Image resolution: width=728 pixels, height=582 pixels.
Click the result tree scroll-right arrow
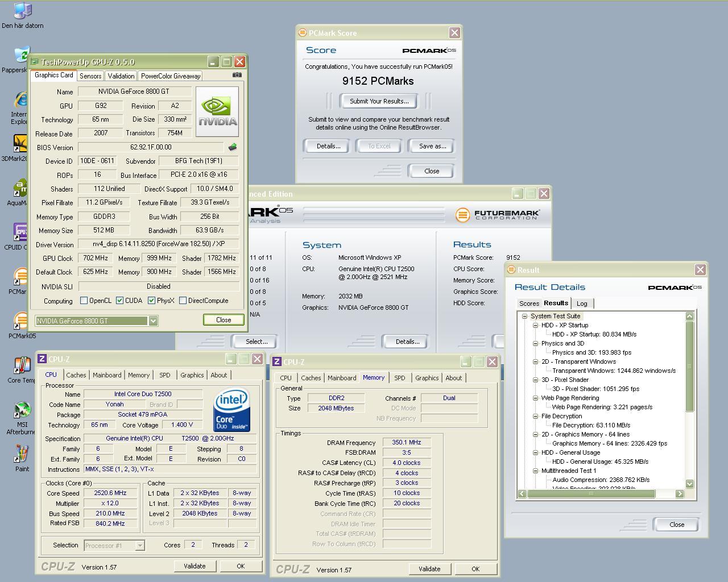pos(680,493)
